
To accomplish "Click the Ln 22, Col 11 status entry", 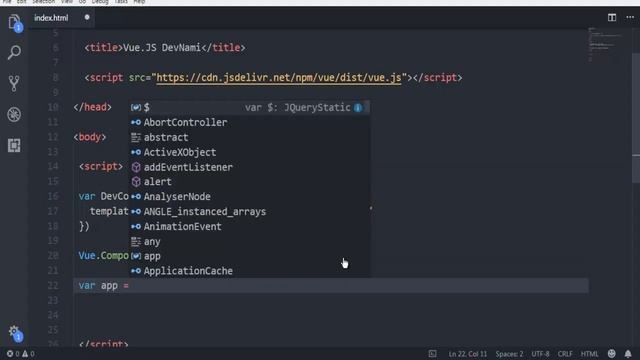I will click(x=468, y=354).
